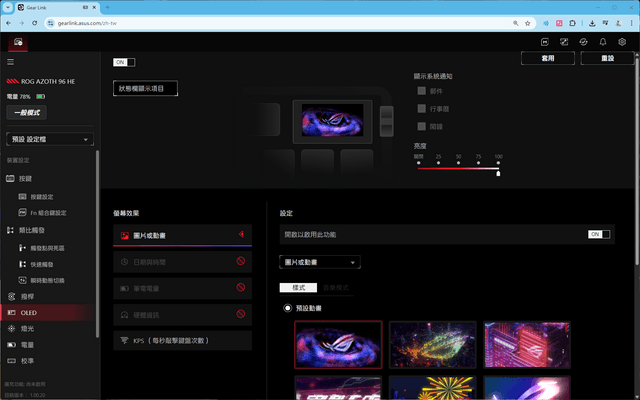
Task: Click the OLED preview on the keyboard image
Action: coord(332,120)
